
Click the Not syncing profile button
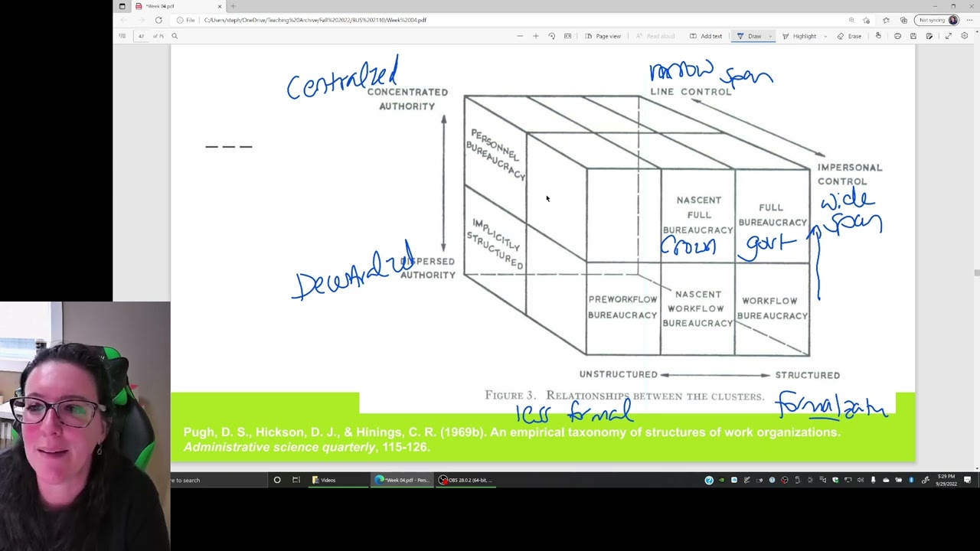pyautogui.click(x=938, y=20)
